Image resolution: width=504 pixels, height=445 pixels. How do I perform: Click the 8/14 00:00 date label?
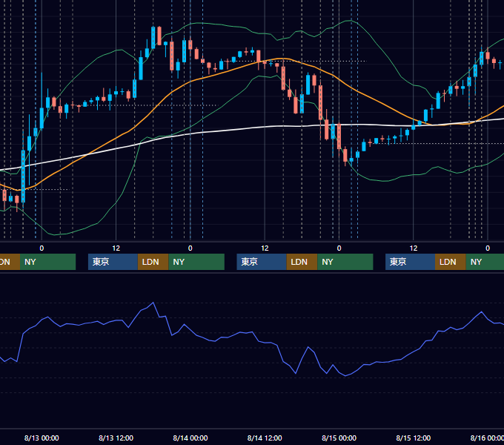click(190, 438)
